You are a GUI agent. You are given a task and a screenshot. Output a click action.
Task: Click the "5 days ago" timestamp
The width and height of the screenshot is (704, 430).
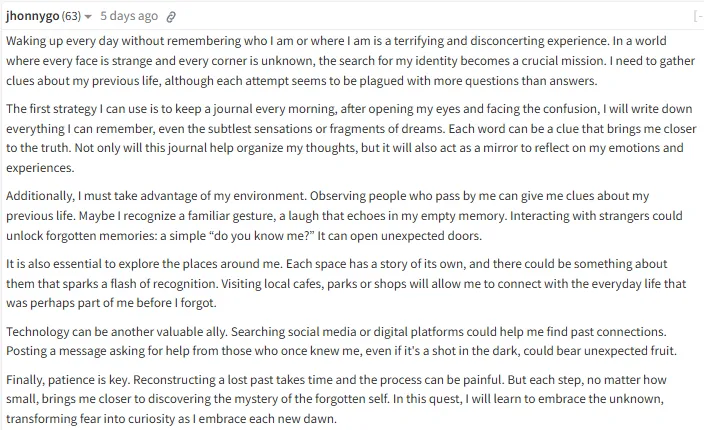(129, 16)
